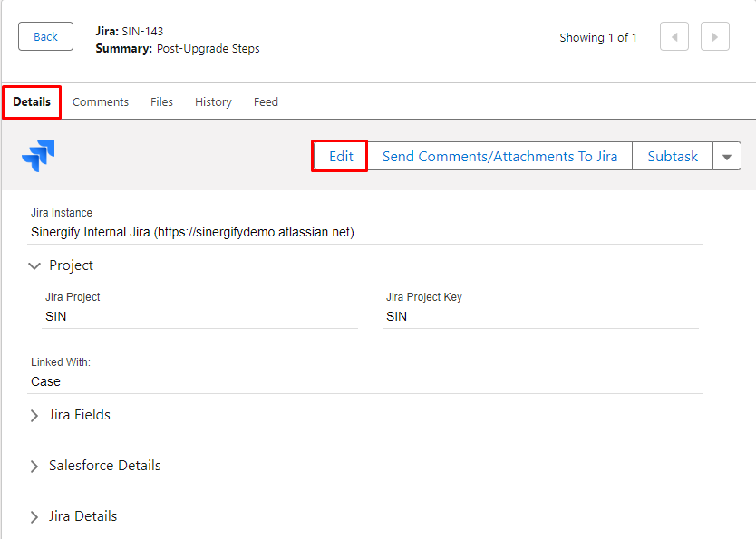Click the Jira Project field label
The width and height of the screenshot is (756, 539).
73,297
